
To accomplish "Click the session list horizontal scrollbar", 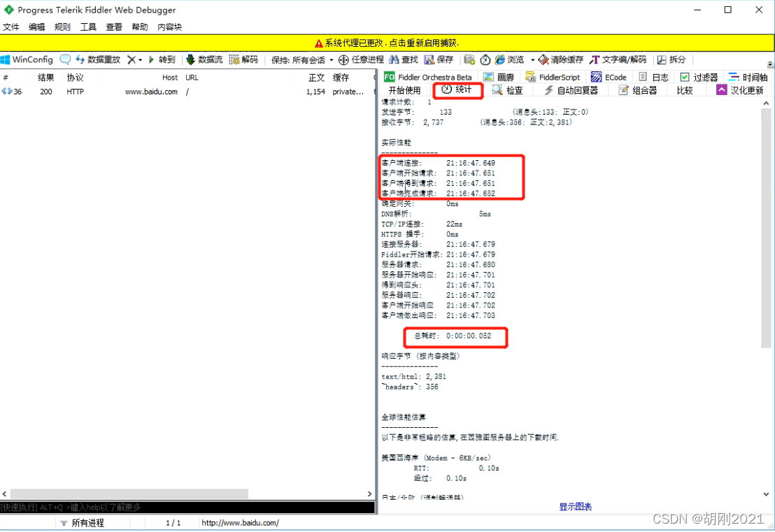I will pyautogui.click(x=129, y=494).
